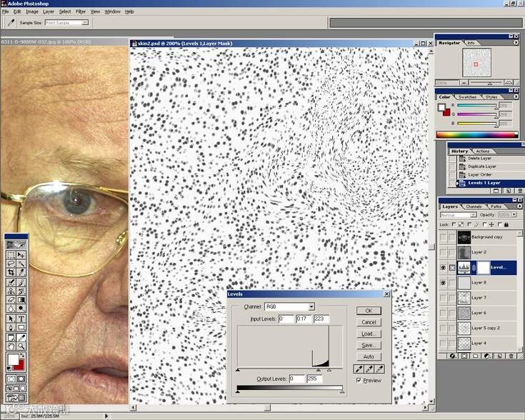Open the Channel RGB dropdown

click(289, 306)
